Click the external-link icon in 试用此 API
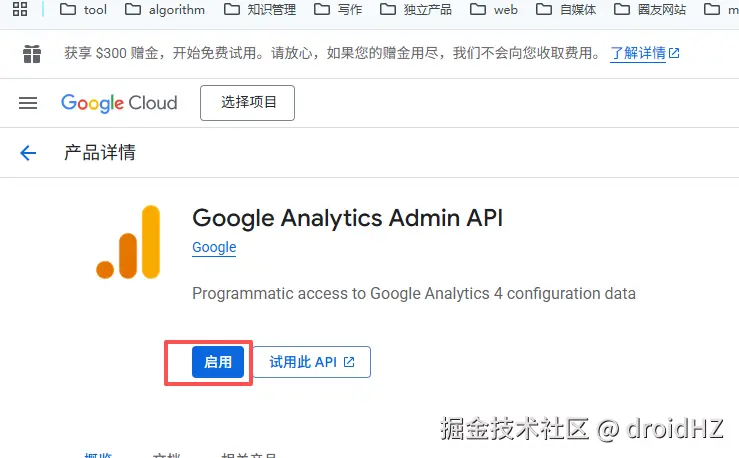 (x=349, y=362)
